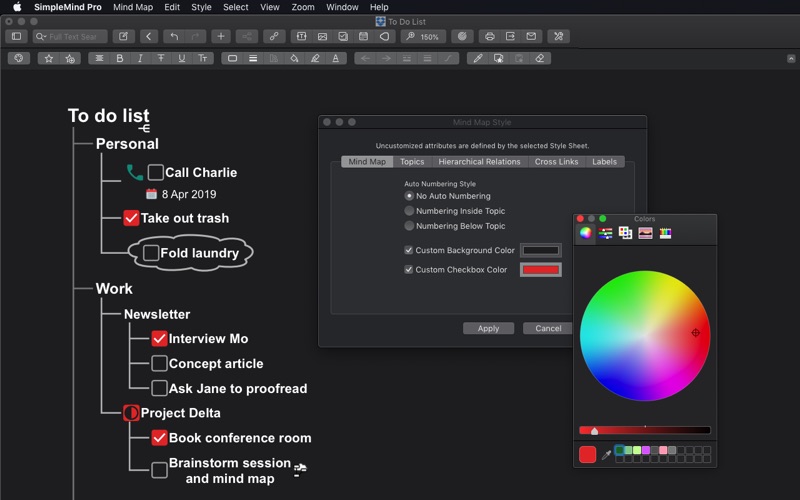Click the paint bucket fill color icon
Screen dimensions: 800x500
[294, 59]
